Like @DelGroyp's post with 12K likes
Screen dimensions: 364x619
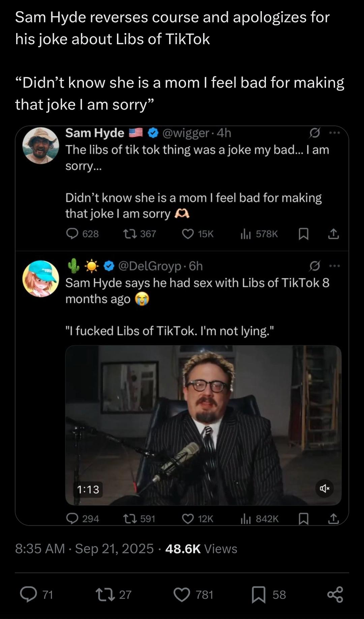(188, 518)
